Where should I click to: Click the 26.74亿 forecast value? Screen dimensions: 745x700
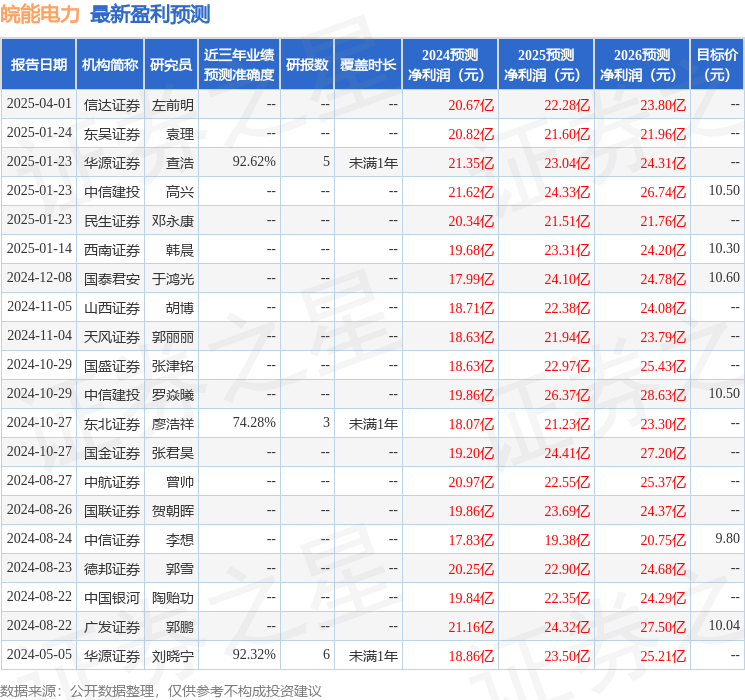(x=663, y=192)
